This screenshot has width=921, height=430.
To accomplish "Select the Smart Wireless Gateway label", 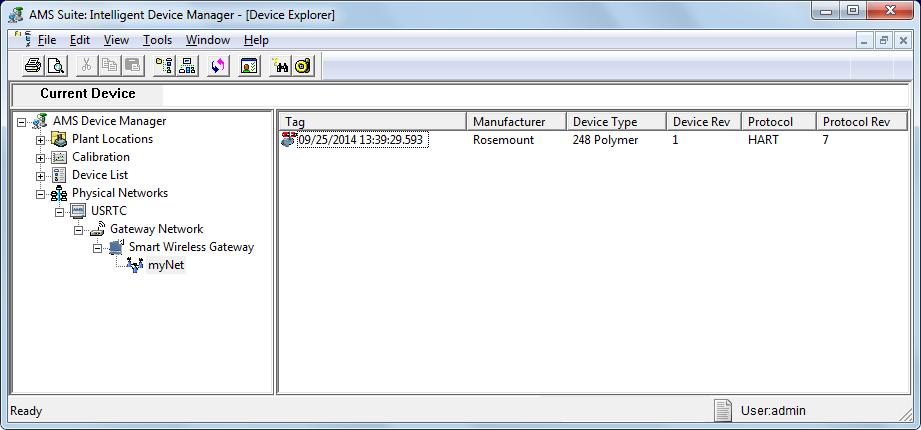I will pyautogui.click(x=191, y=247).
